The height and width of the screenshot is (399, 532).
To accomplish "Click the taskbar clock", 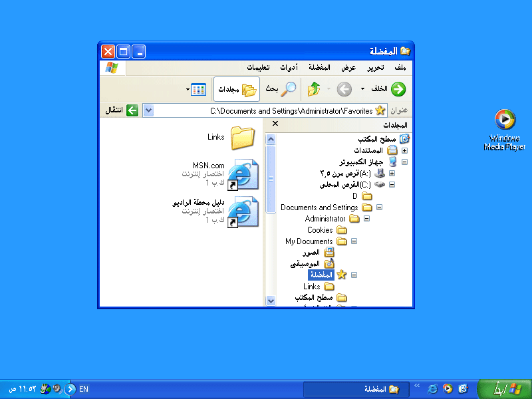I will [23, 389].
